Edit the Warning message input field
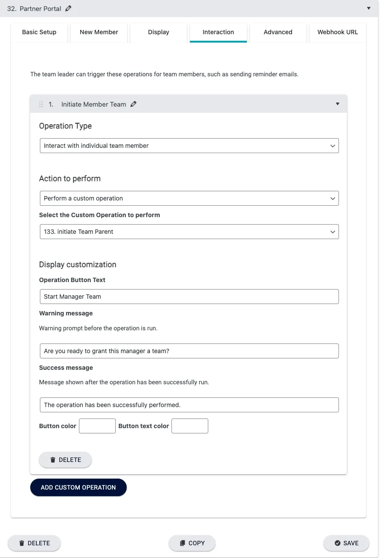Image resolution: width=392 pixels, height=558 pixels. click(x=189, y=351)
